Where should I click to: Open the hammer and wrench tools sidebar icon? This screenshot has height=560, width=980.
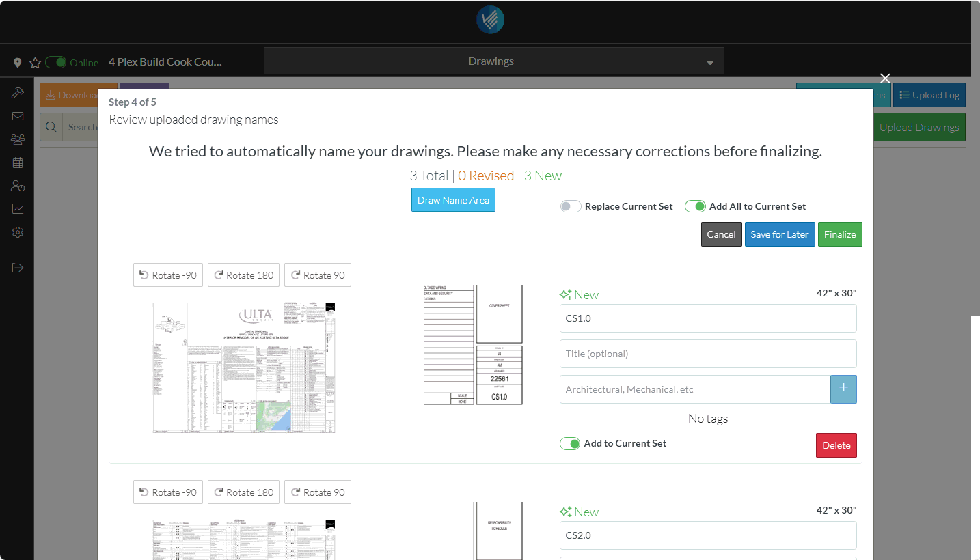click(18, 93)
